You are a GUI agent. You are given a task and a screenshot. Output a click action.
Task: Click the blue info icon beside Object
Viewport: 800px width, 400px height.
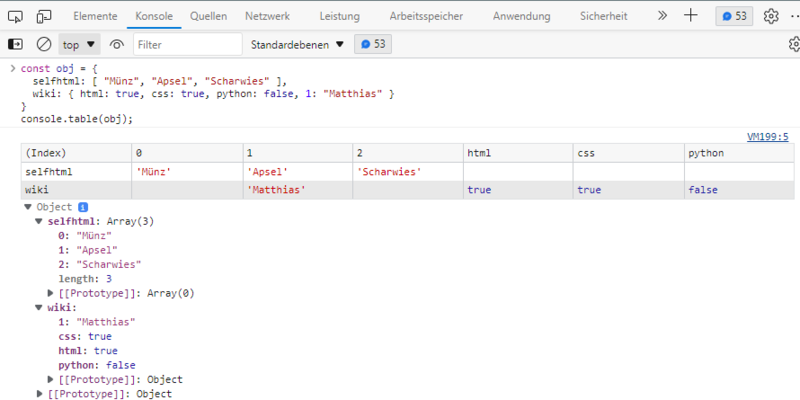point(83,207)
